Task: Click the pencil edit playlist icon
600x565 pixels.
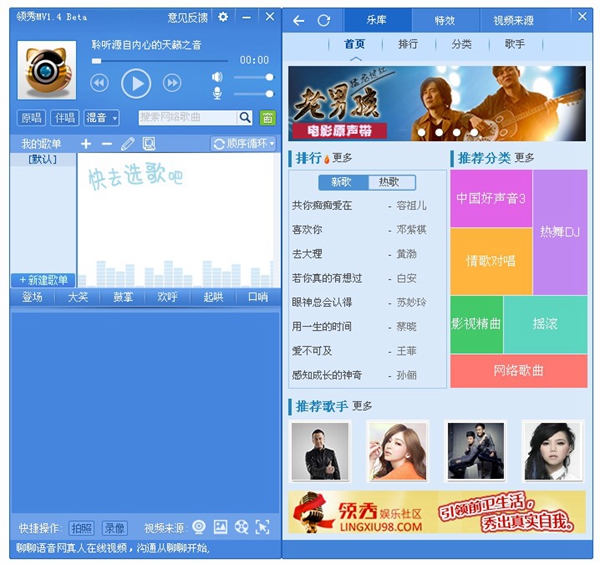Action: pos(127,144)
